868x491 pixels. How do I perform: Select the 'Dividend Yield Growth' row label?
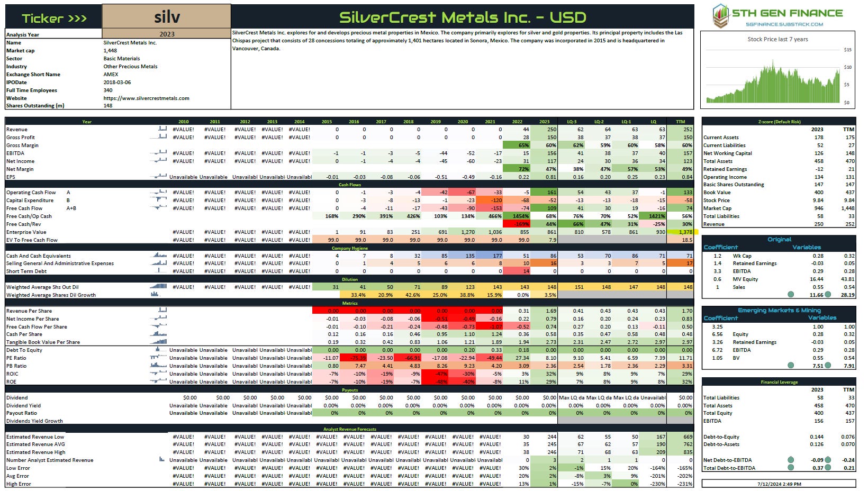pos(34,421)
